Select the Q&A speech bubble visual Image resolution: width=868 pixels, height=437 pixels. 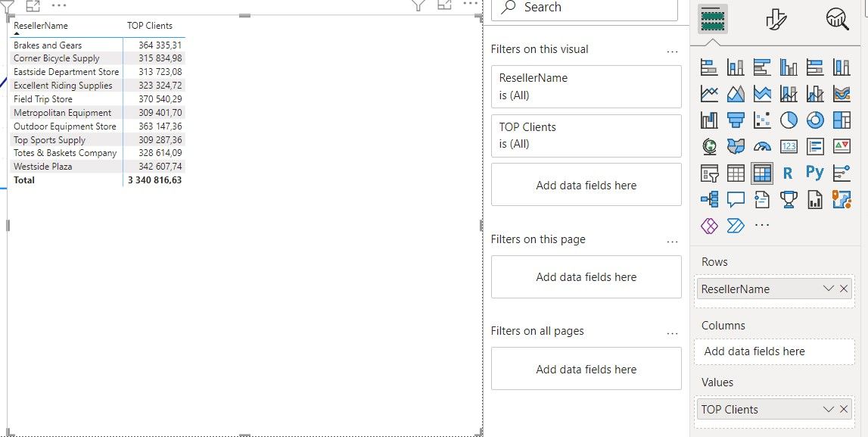click(x=736, y=199)
